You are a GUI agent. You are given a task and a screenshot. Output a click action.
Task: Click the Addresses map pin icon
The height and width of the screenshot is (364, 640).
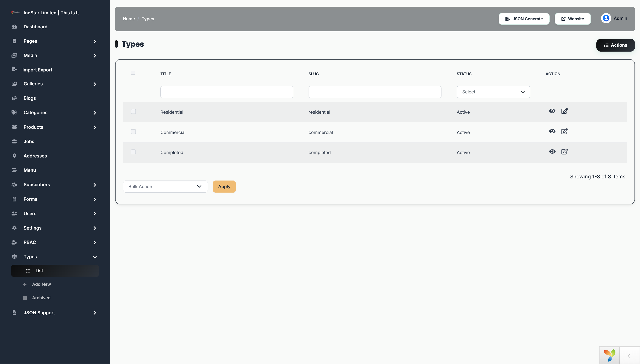point(14,156)
